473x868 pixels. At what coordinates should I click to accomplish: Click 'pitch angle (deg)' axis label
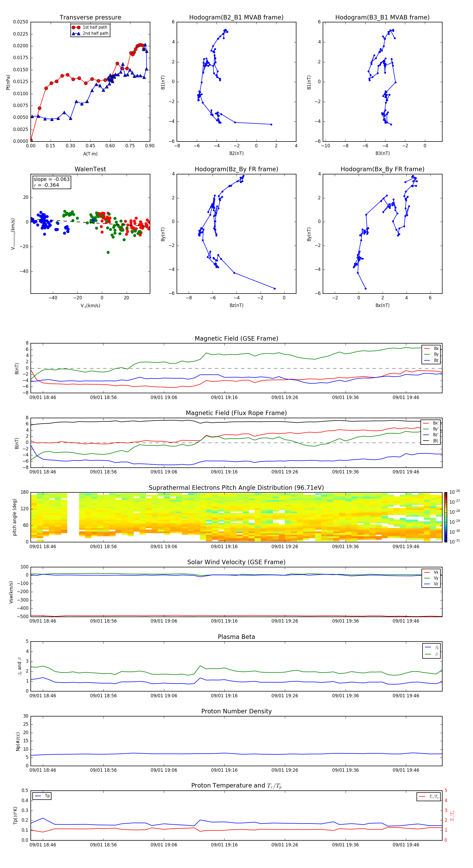pos(14,517)
